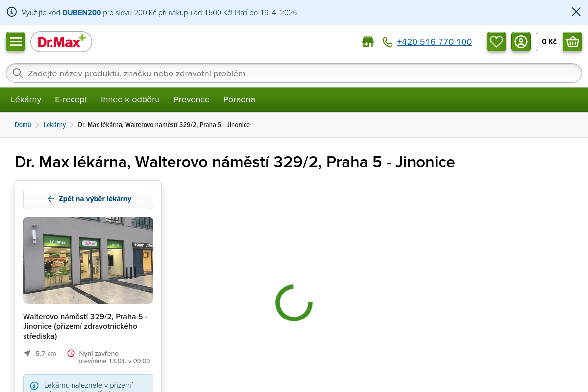Go to Poradna section
This screenshot has height=392, width=588.
point(239,100)
